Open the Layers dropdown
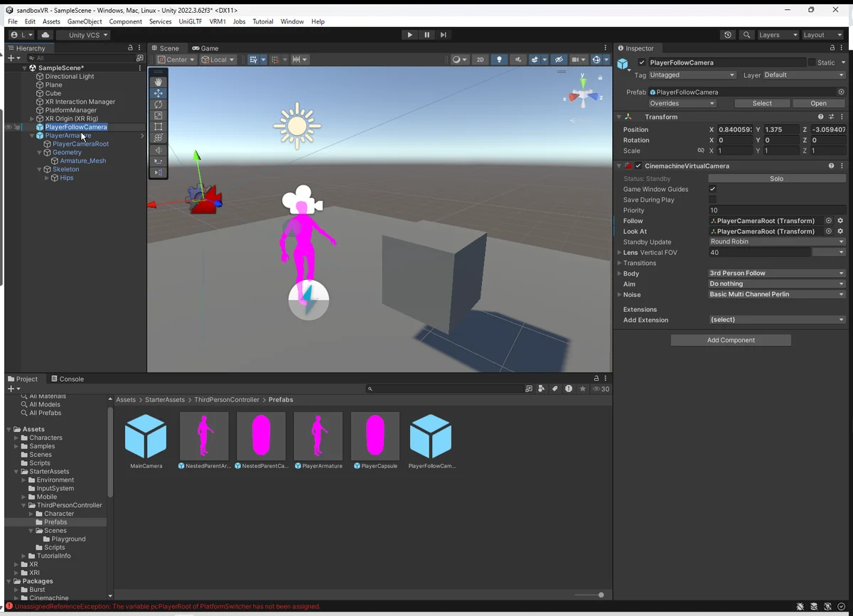The image size is (853, 616). tap(778, 35)
